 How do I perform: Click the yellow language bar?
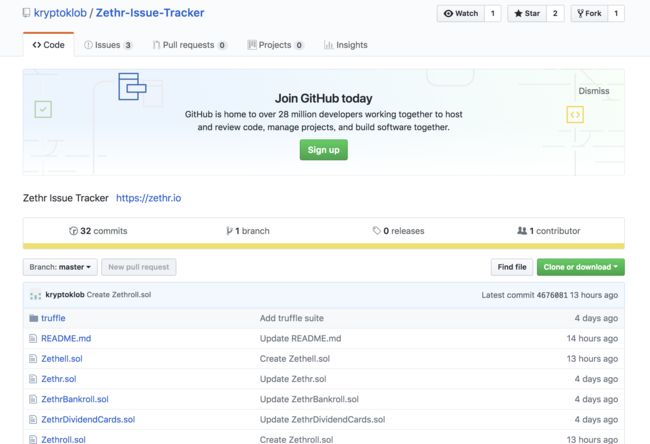[x=324, y=246]
